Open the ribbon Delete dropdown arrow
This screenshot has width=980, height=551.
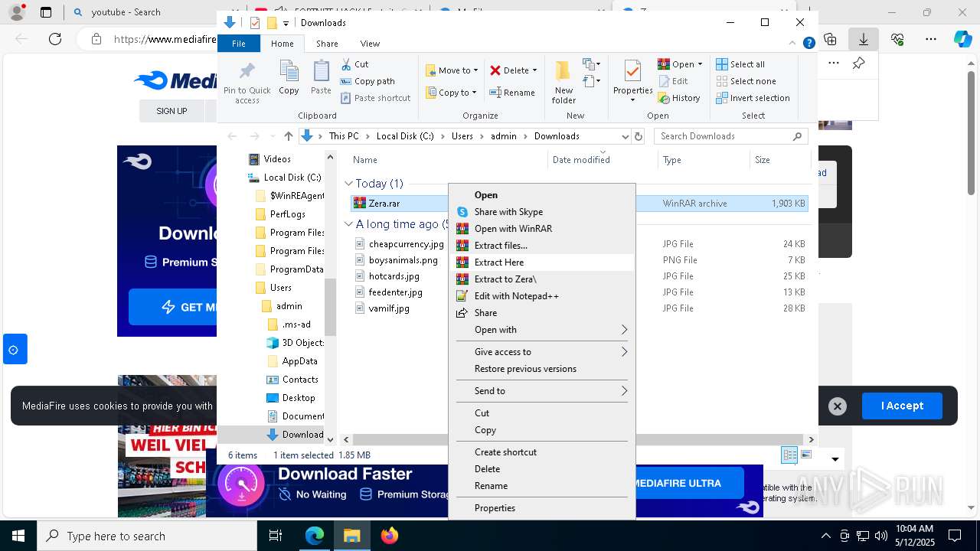[x=534, y=70]
